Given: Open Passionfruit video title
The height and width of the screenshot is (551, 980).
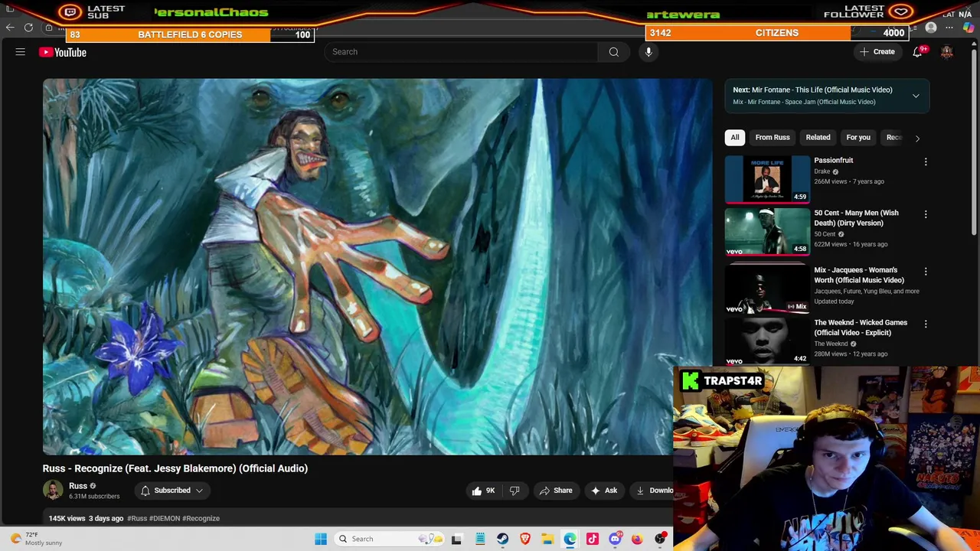Looking at the screenshot, I should (x=833, y=161).
